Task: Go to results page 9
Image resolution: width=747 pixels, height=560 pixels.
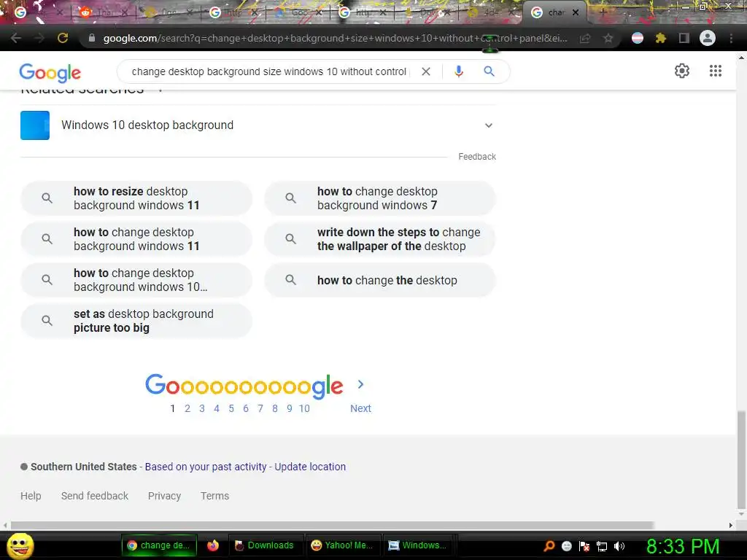Action: point(289,408)
